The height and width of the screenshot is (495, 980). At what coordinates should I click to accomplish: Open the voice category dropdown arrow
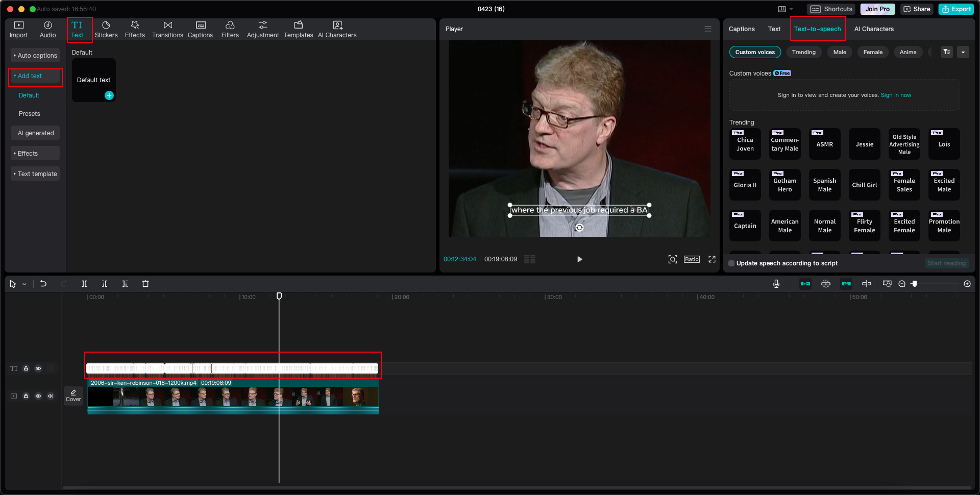click(x=963, y=52)
